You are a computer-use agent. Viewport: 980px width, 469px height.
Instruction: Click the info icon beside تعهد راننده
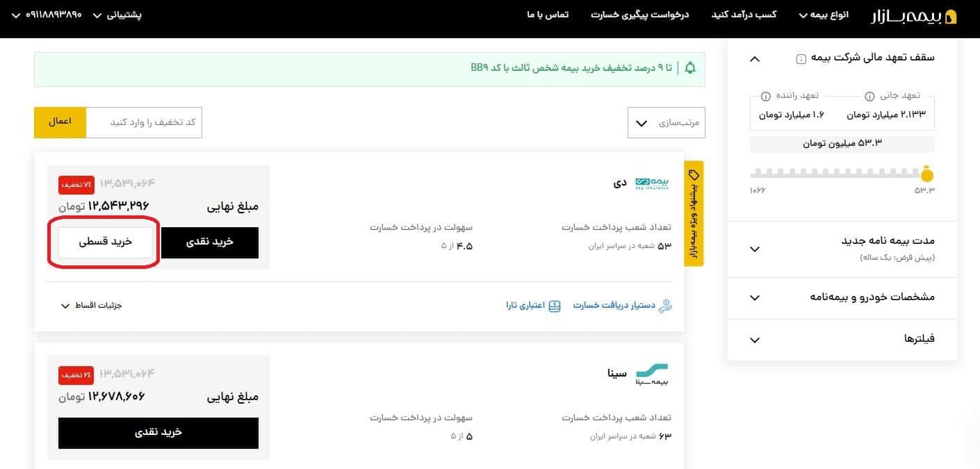click(x=765, y=97)
